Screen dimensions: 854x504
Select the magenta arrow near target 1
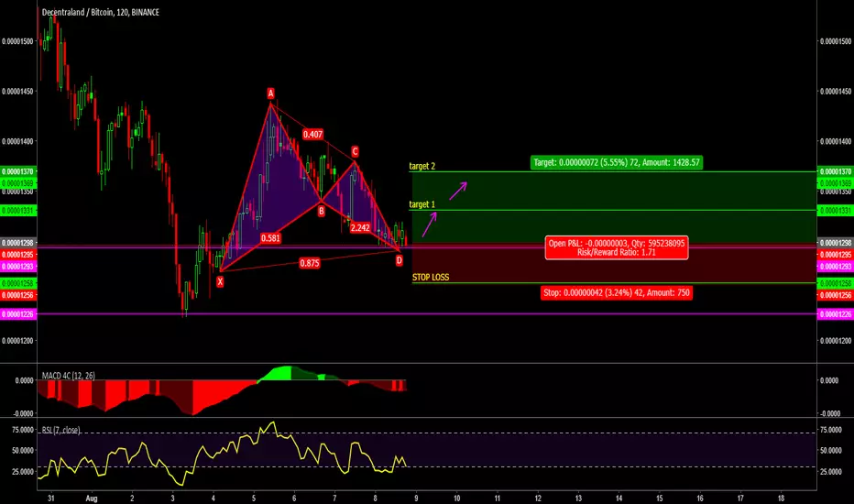[x=429, y=224]
